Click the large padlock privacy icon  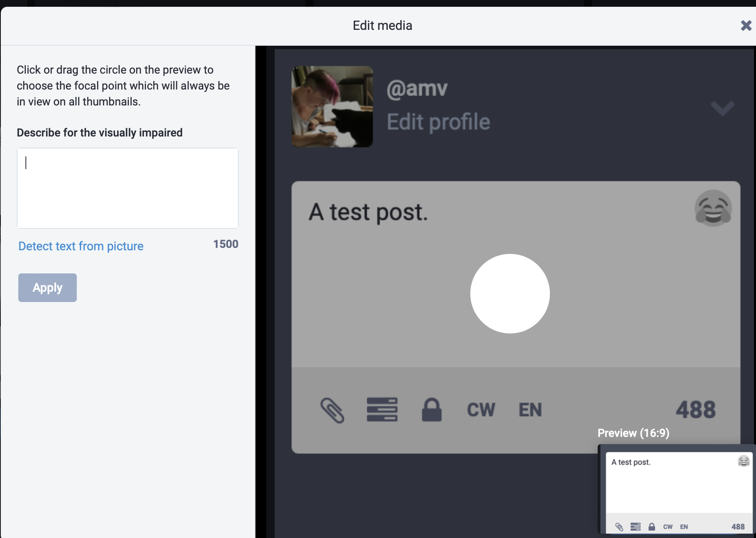click(432, 409)
